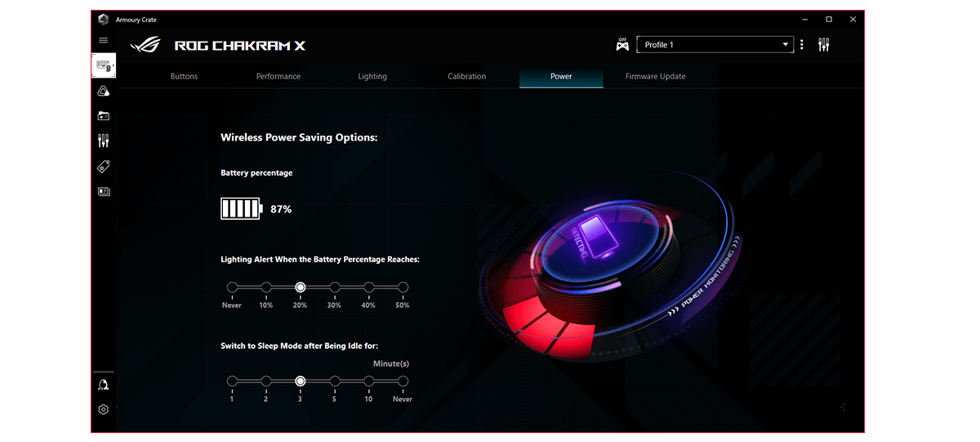This screenshot has height=442, width=980.
Task: Set lighting alert to Never
Action: (232, 288)
